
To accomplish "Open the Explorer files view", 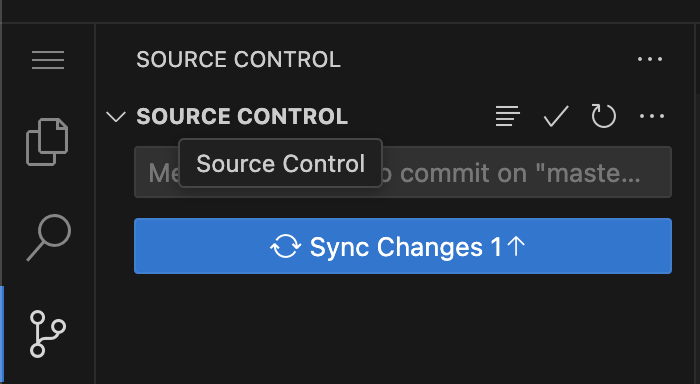I will 47,142.
